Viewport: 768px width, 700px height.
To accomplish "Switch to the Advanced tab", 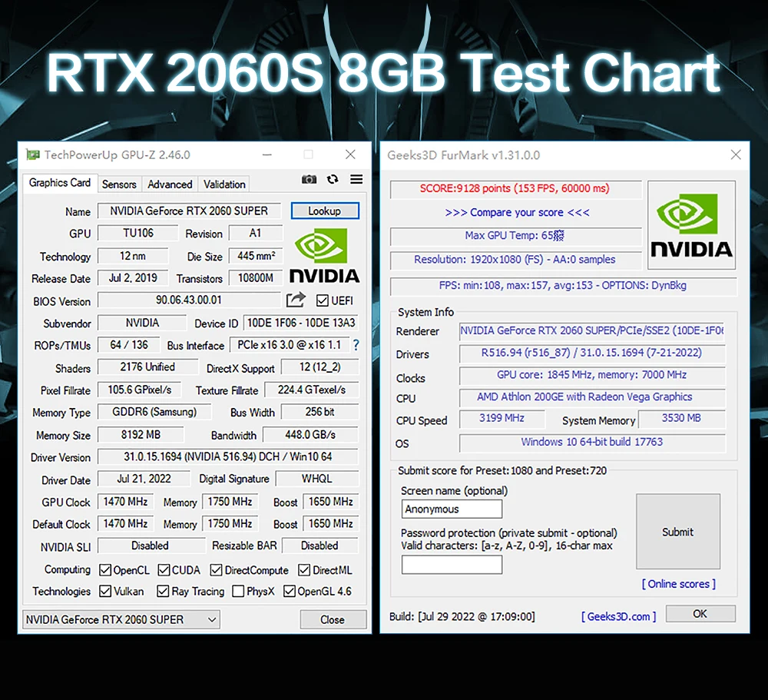I will click(x=170, y=184).
